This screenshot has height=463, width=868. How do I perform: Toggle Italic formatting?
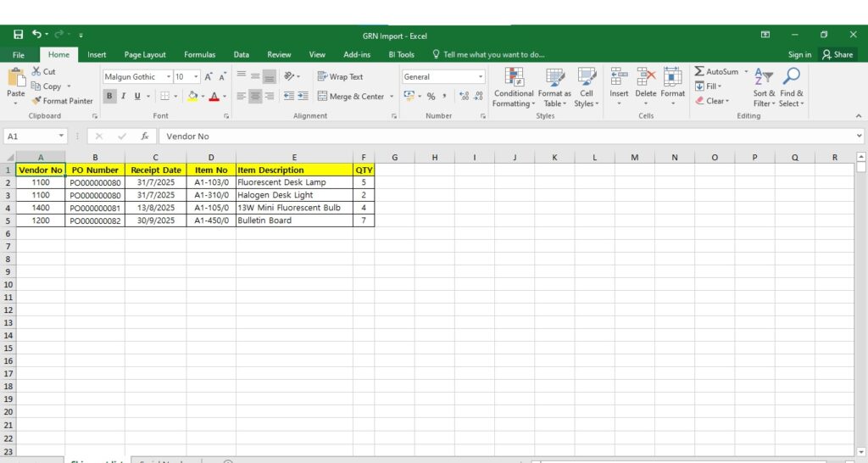pyautogui.click(x=123, y=97)
